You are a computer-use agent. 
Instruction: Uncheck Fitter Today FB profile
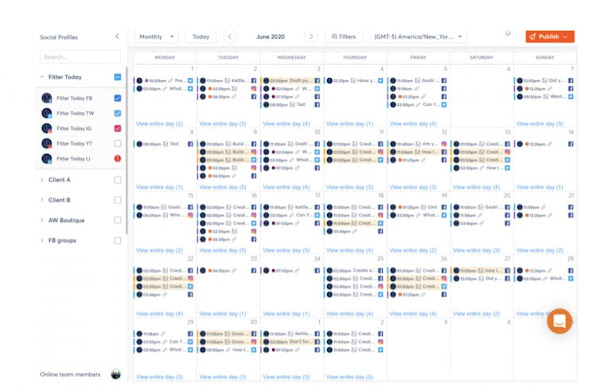117,98
